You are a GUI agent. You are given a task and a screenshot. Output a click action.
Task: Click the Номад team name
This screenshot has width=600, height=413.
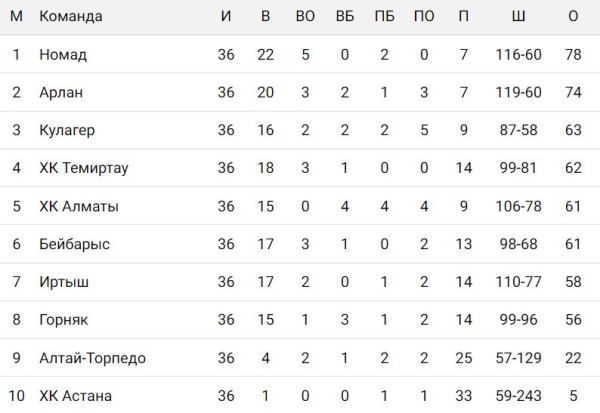62,54
